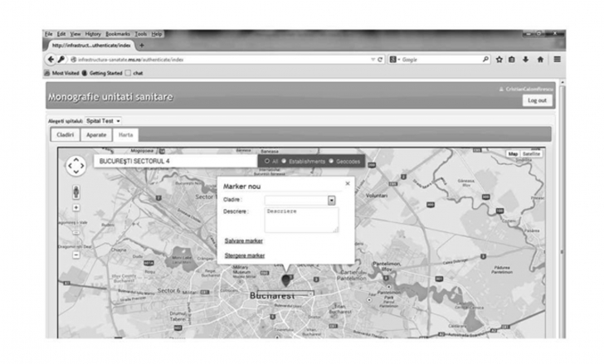
Task: Open the Spital Test hospital dropdown
Action: coord(104,121)
